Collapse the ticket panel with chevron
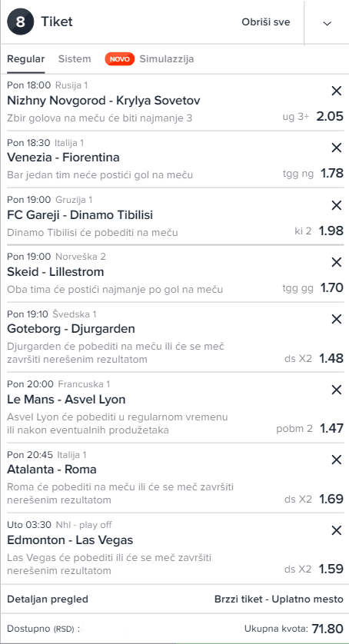349x644 pixels. tap(327, 23)
